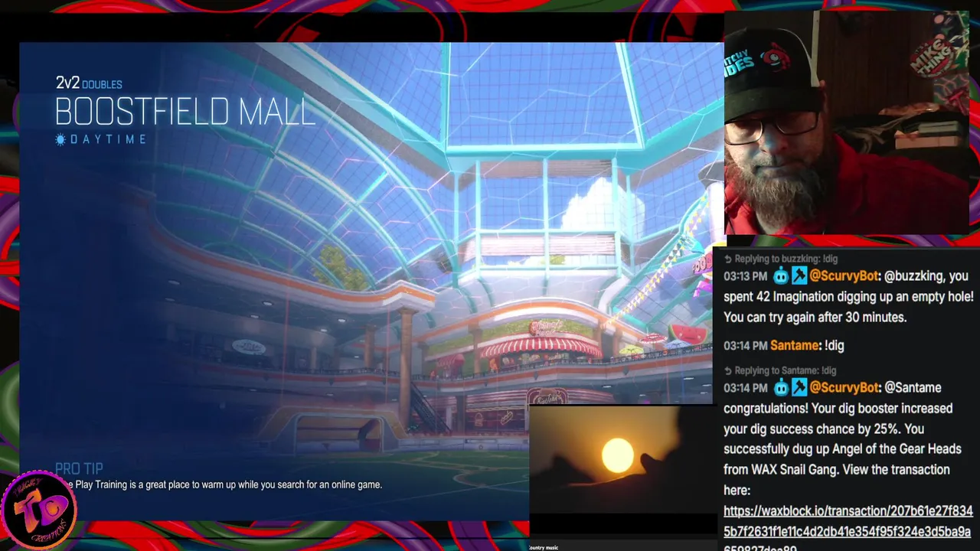
Task: Click the '03:13 PM' timestamp
Action: (745, 276)
